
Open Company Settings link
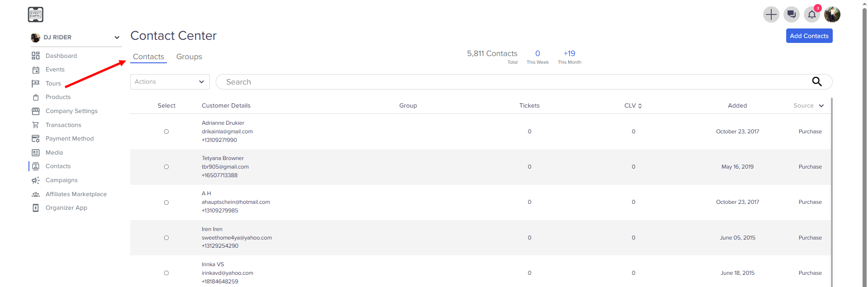click(71, 111)
